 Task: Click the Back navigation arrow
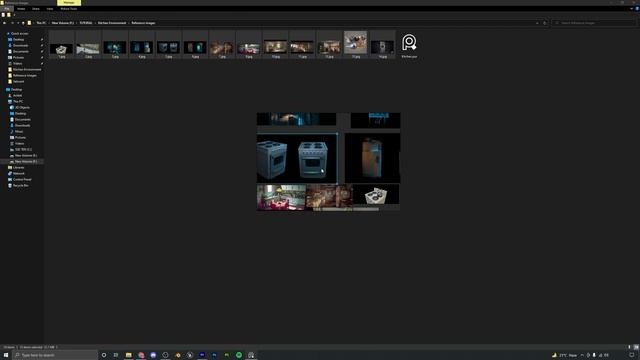[x=4, y=23]
